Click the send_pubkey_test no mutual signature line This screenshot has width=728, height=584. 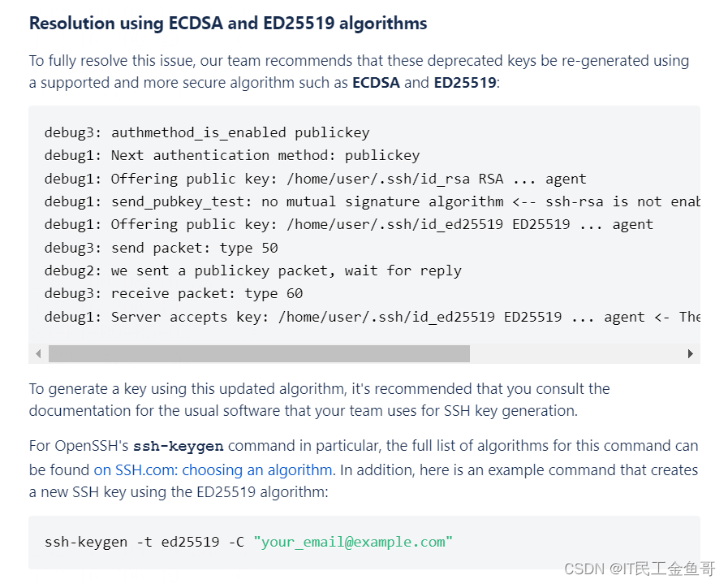pos(373,201)
